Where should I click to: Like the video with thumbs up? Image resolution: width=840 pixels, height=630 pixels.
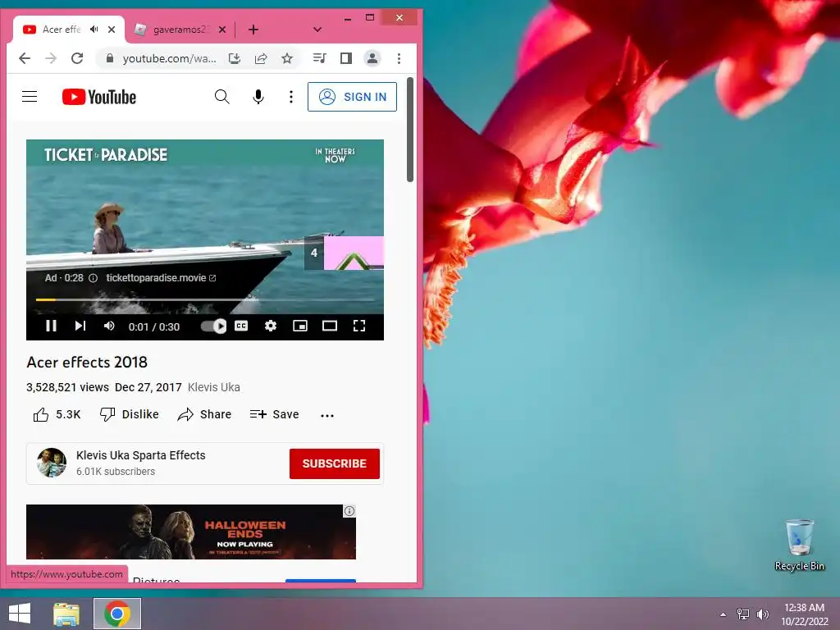pyautogui.click(x=57, y=414)
